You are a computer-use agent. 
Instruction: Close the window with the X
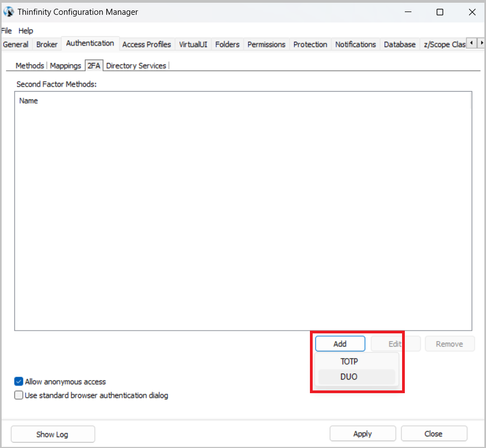pos(472,12)
